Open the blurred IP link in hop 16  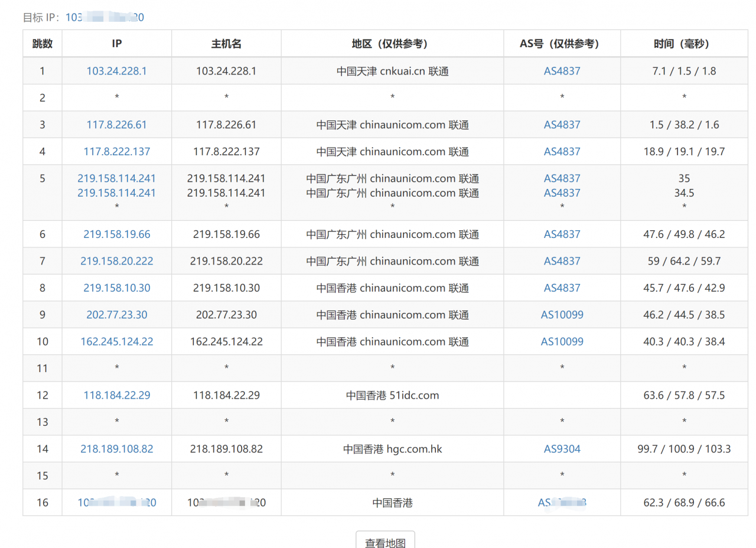tap(116, 503)
